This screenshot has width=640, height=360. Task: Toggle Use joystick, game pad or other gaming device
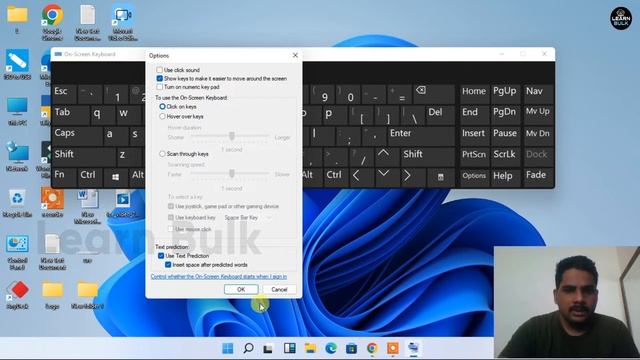click(x=171, y=207)
